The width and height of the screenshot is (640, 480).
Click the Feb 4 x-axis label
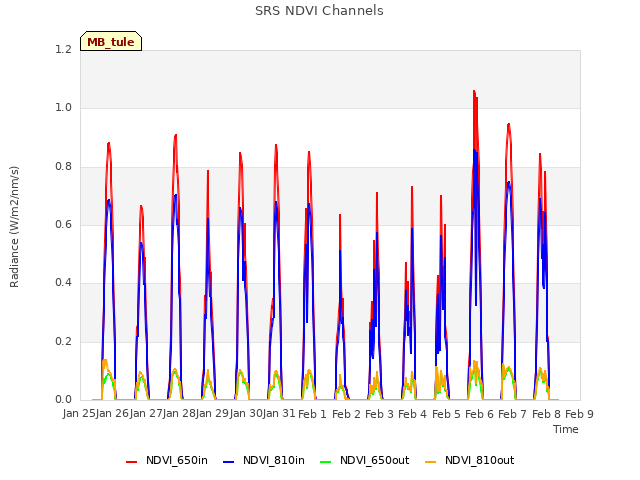tap(412, 414)
